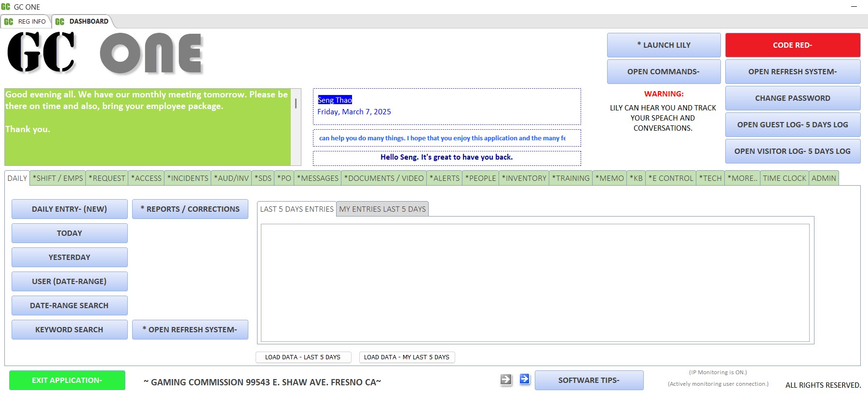The height and width of the screenshot is (394, 868).
Task: Click the highlighted Seng Thao name field
Action: pyautogui.click(x=335, y=100)
